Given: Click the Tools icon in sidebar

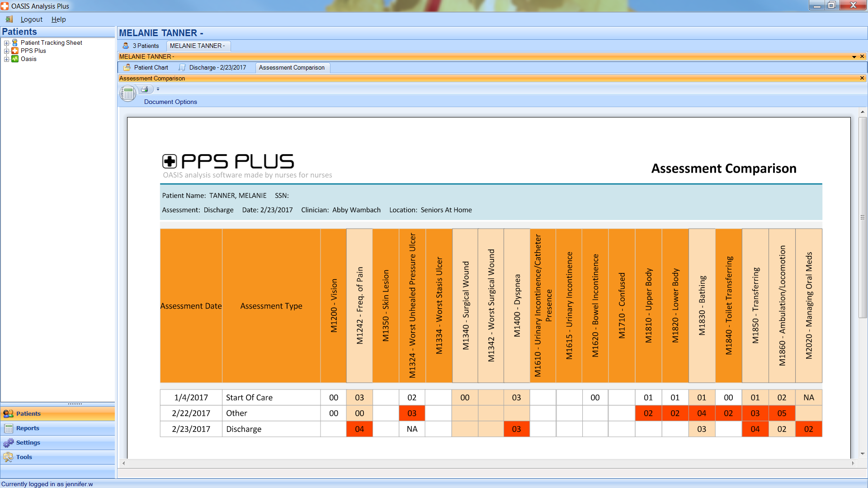Looking at the screenshot, I should (x=9, y=457).
